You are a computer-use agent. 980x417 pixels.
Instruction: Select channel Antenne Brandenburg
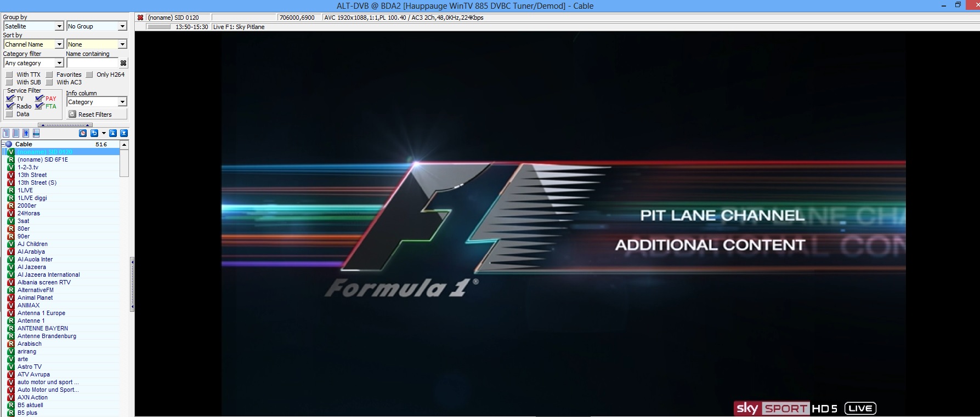coord(47,336)
